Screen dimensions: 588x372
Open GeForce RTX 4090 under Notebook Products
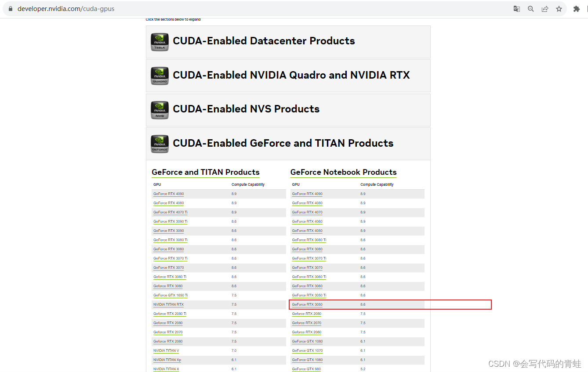coord(307,194)
